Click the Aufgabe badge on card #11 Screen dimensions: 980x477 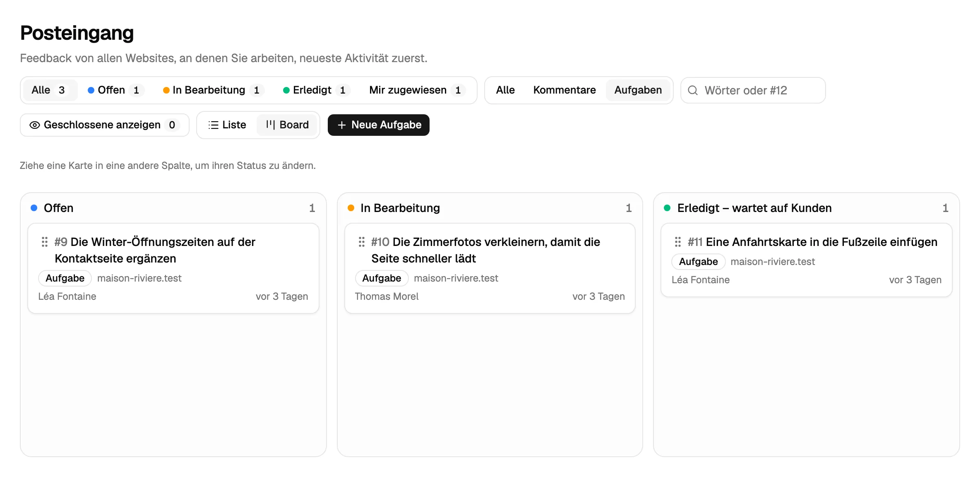click(698, 262)
